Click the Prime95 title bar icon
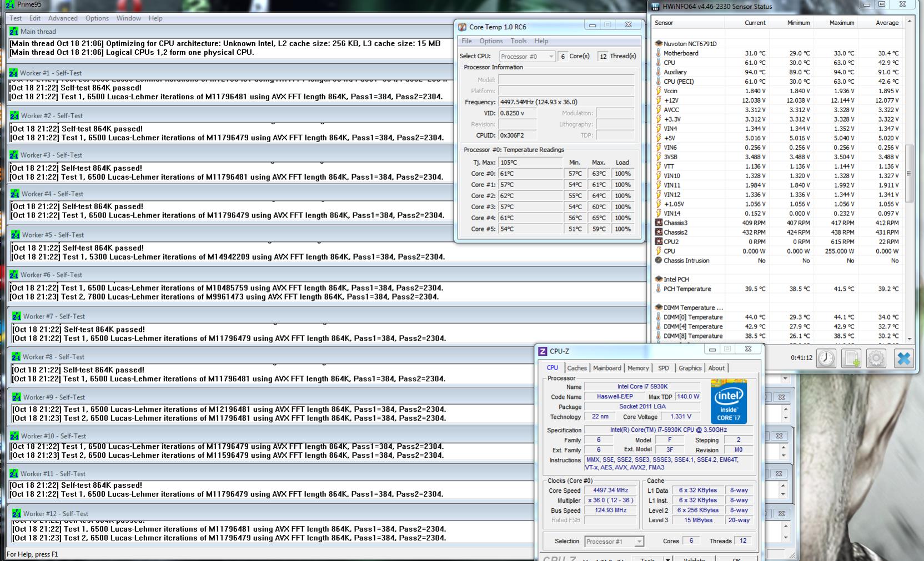This screenshot has width=924, height=561. tap(9, 5)
